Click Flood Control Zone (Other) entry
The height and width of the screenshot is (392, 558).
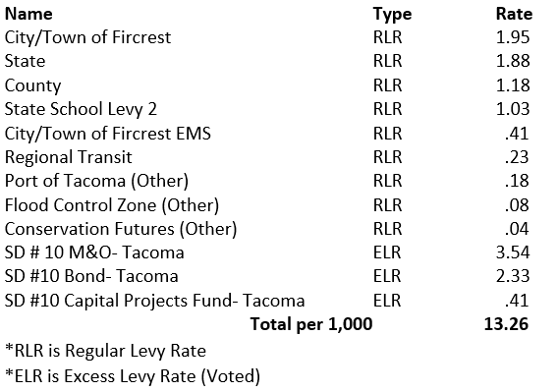click(x=112, y=205)
